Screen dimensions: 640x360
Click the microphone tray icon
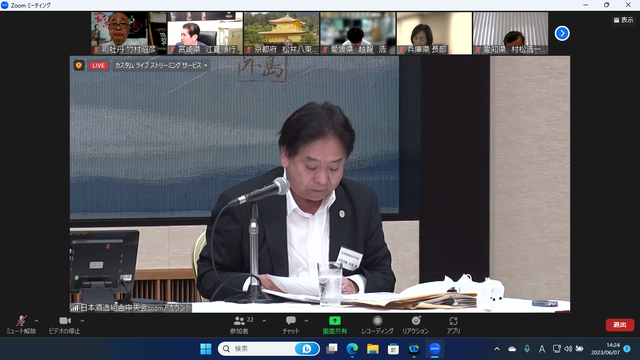tap(527, 349)
